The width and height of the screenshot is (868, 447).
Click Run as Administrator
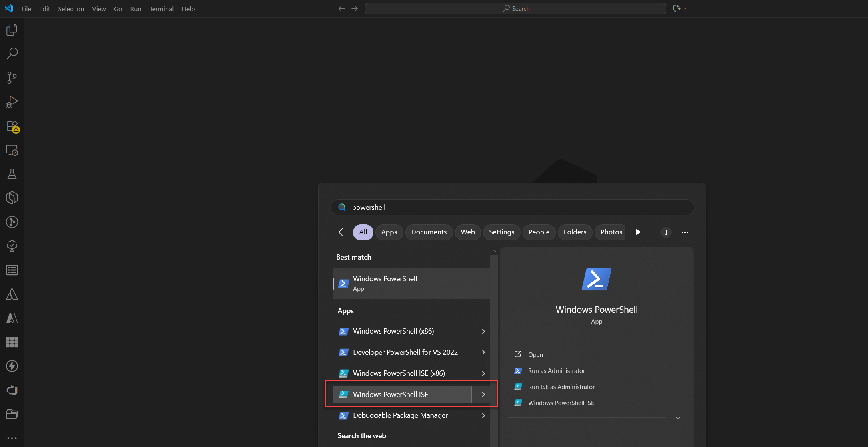556,371
